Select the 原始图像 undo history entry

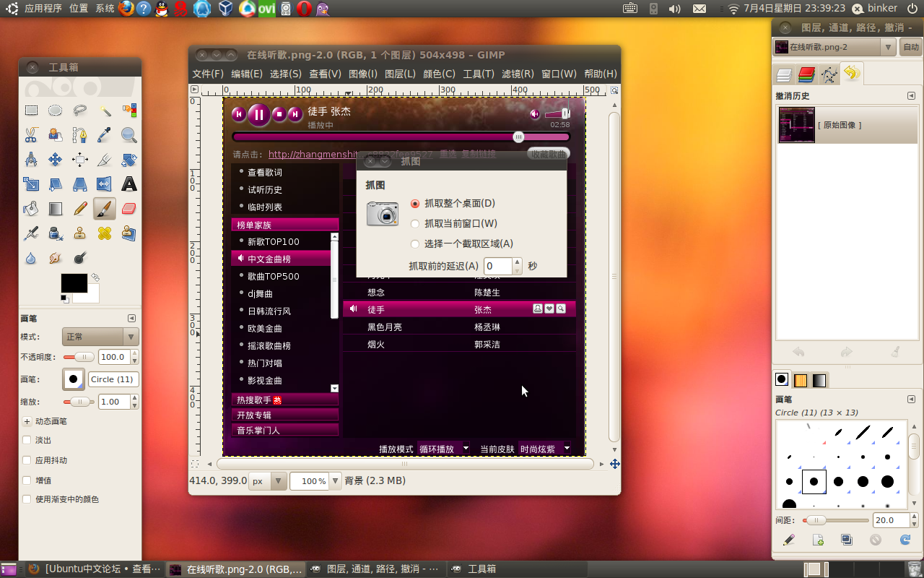click(847, 125)
